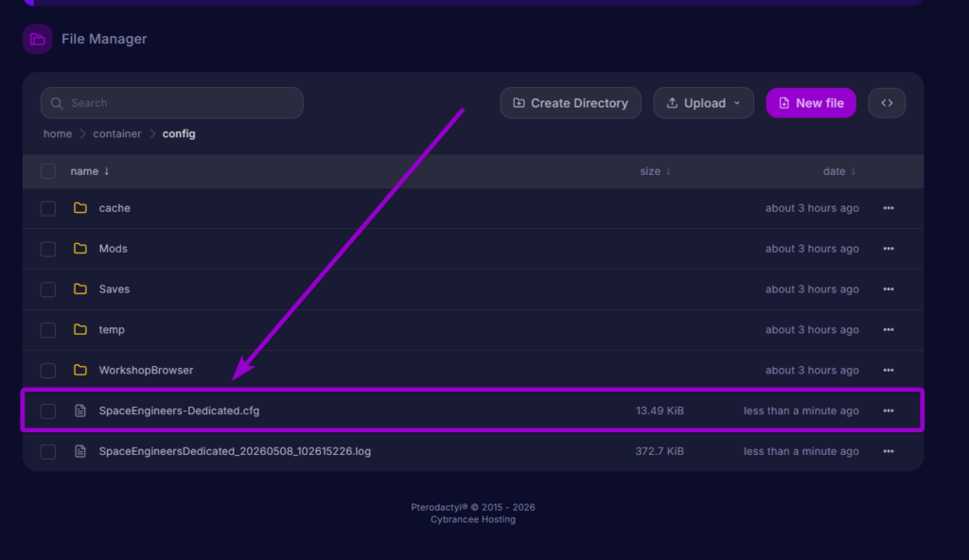Open the three-dot menu for Saves
Screen dimensions: 969x560
click(888, 289)
